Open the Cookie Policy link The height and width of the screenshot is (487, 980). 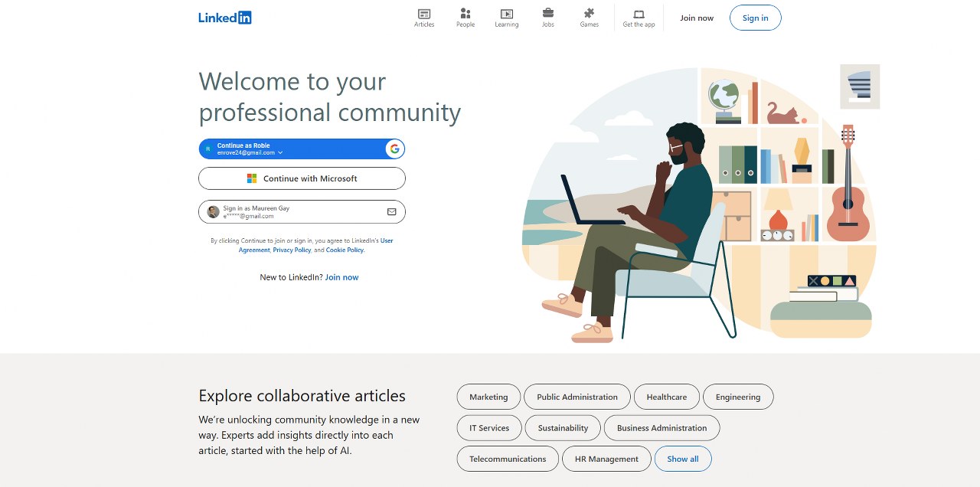click(x=345, y=250)
